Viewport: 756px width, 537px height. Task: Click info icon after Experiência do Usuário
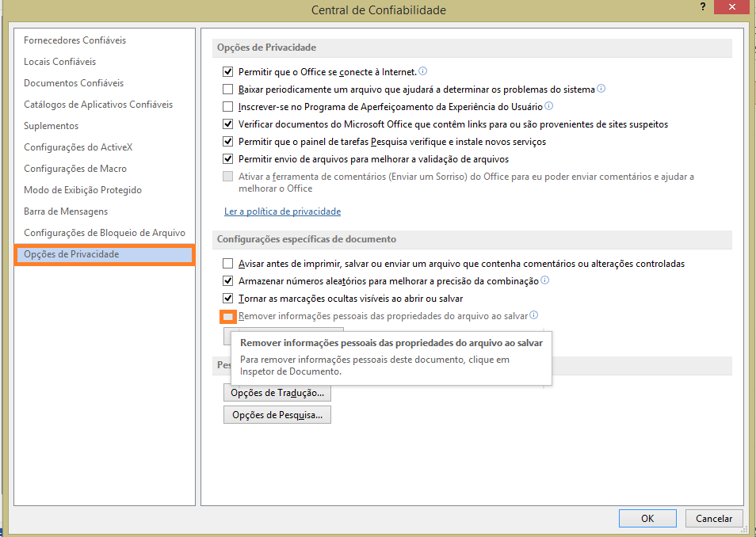coord(548,106)
